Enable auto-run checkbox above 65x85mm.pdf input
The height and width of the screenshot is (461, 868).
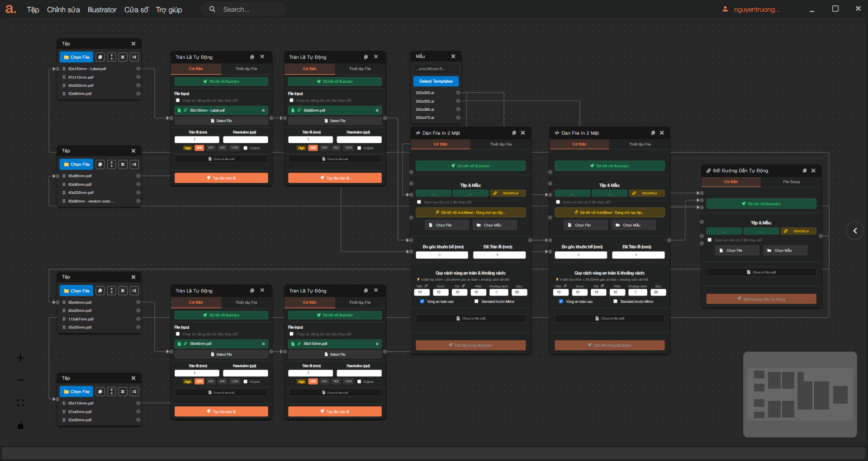click(x=291, y=100)
